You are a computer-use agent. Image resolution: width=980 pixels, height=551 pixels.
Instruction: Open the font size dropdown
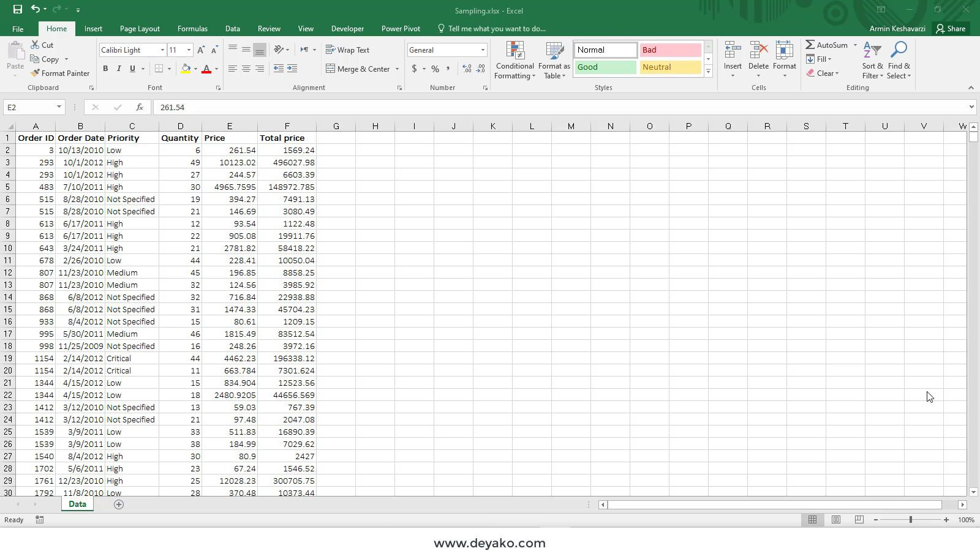(189, 50)
